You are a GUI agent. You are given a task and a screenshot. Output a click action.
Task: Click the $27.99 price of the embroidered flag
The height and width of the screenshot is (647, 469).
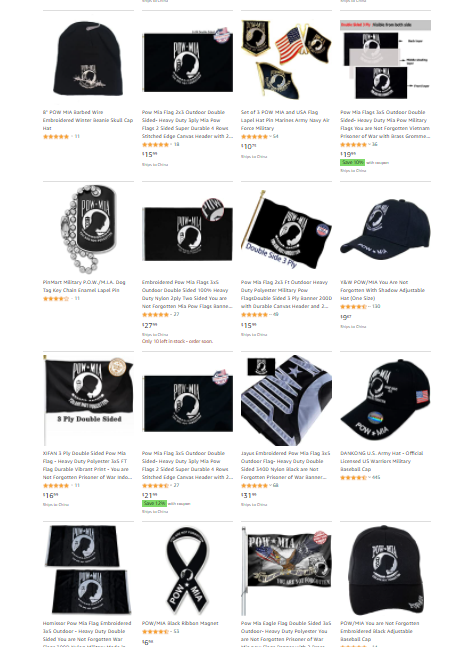[x=150, y=325]
